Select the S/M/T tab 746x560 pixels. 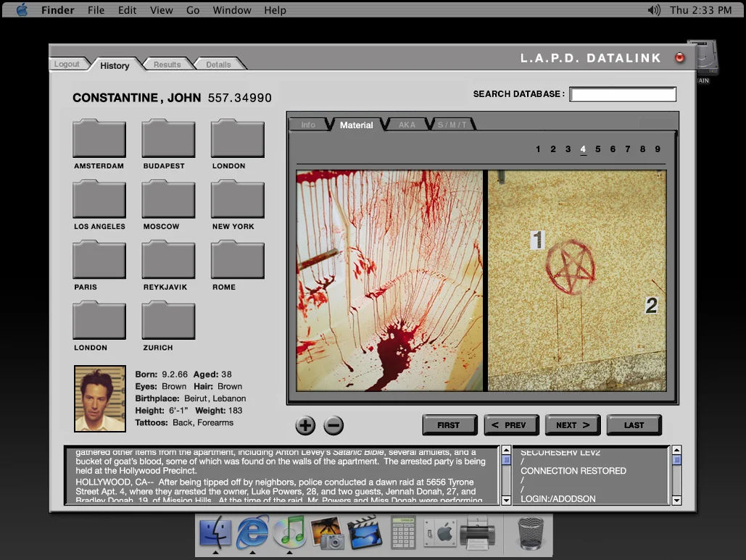pos(452,125)
